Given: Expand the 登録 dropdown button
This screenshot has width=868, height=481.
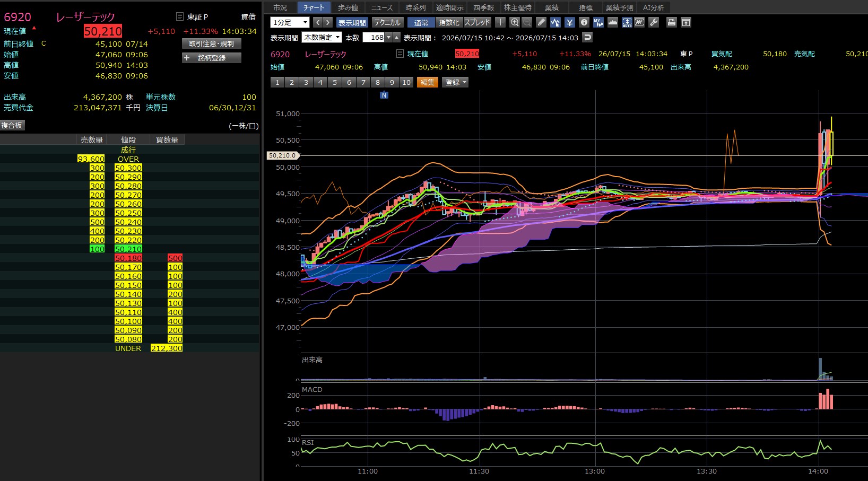Looking at the screenshot, I should pos(455,82).
